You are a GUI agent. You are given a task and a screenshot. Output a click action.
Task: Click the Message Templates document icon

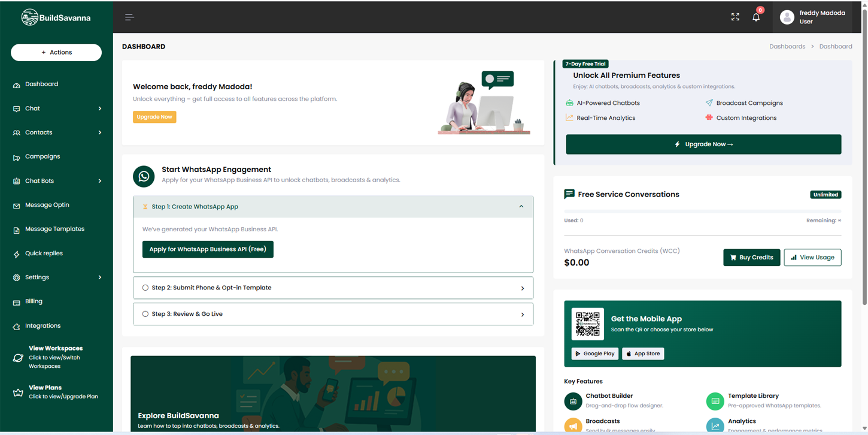pos(16,230)
